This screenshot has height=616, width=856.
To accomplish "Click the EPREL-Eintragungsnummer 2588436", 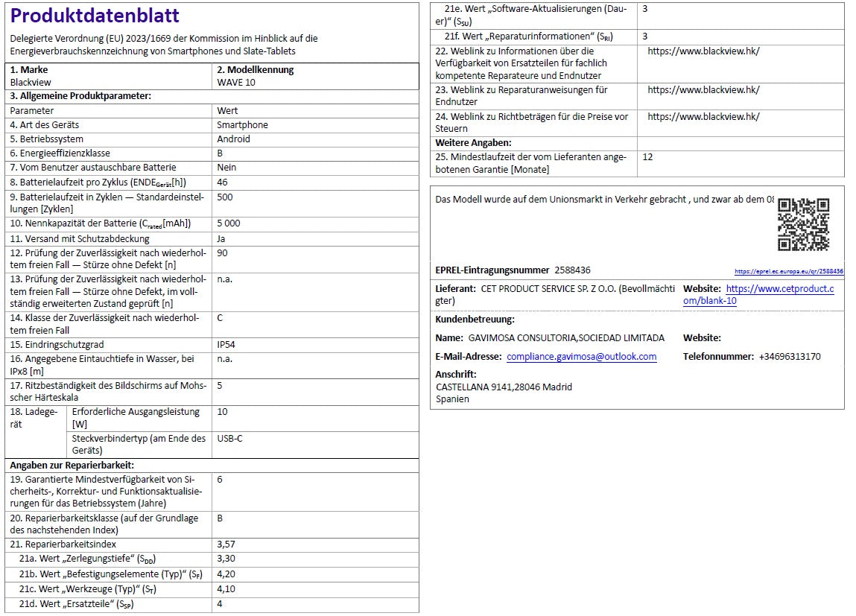I will pos(573,270).
